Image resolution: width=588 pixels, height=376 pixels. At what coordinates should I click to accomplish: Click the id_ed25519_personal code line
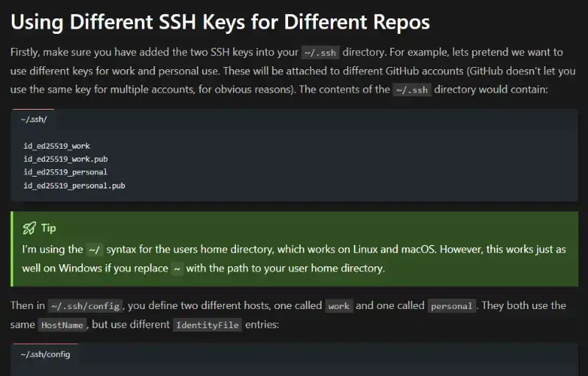click(x=65, y=172)
